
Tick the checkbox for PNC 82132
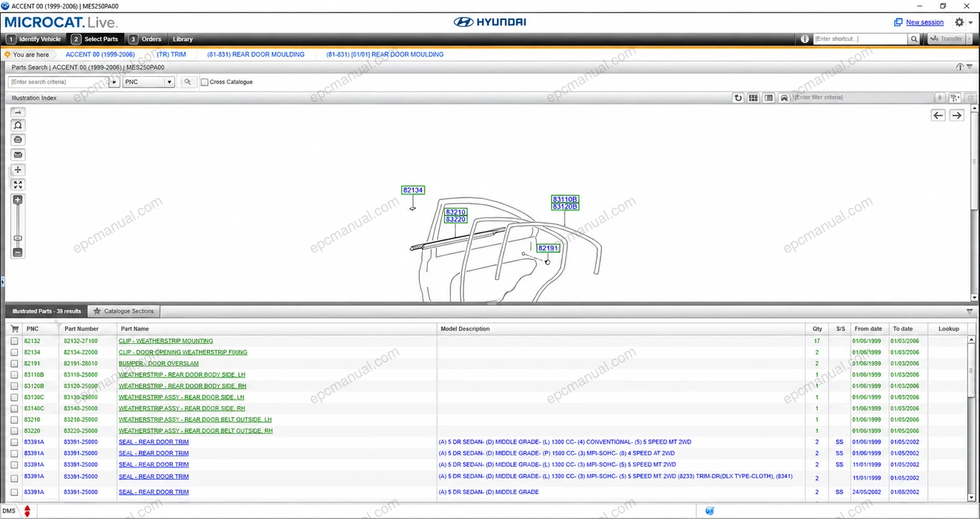(14, 341)
